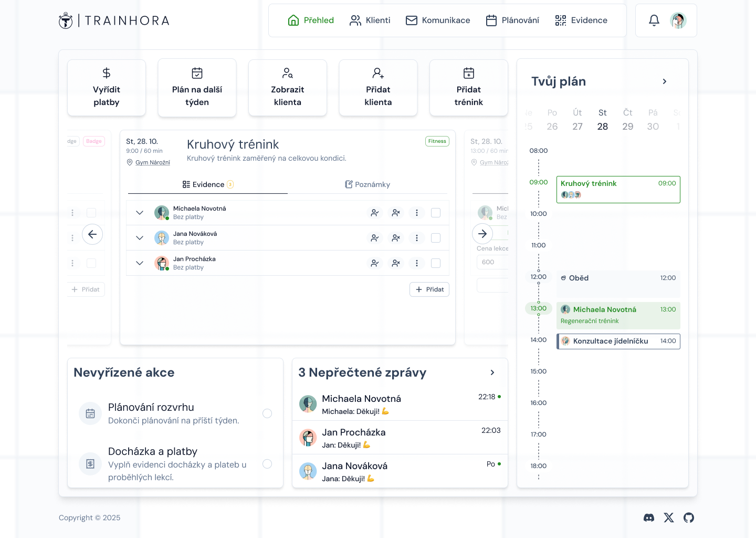This screenshot has height=538, width=756.
Task: Go to previous training card arrow
Action: (x=92, y=234)
